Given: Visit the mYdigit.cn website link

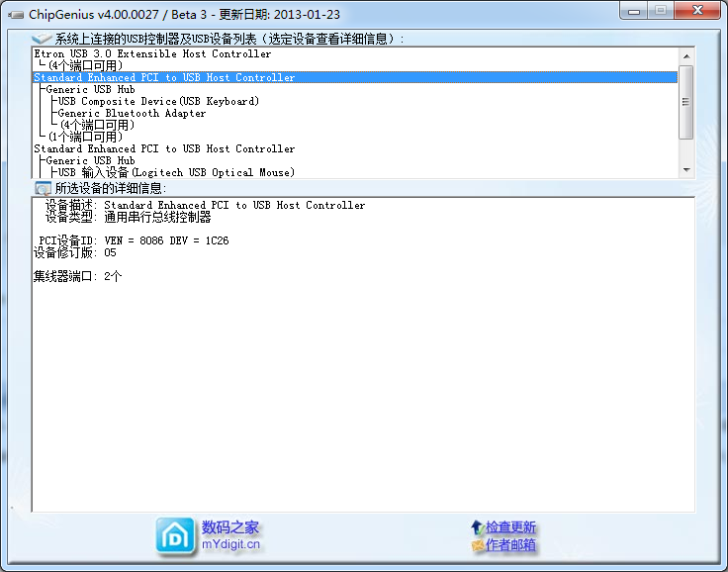Looking at the screenshot, I should point(230,544).
